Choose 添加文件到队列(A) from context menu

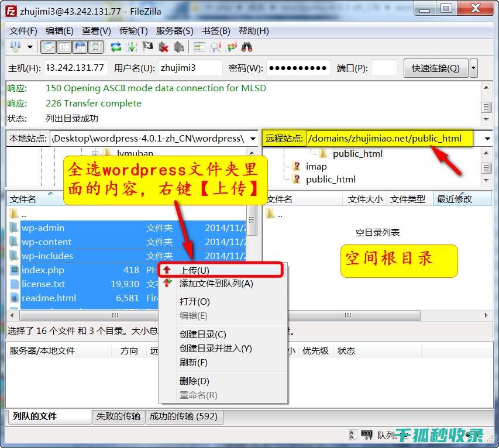[x=223, y=284]
